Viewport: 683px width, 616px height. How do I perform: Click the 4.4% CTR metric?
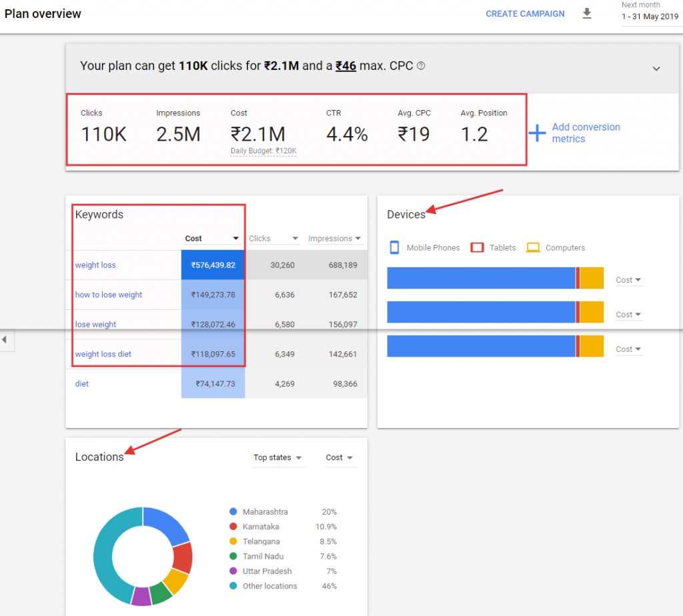pos(347,134)
